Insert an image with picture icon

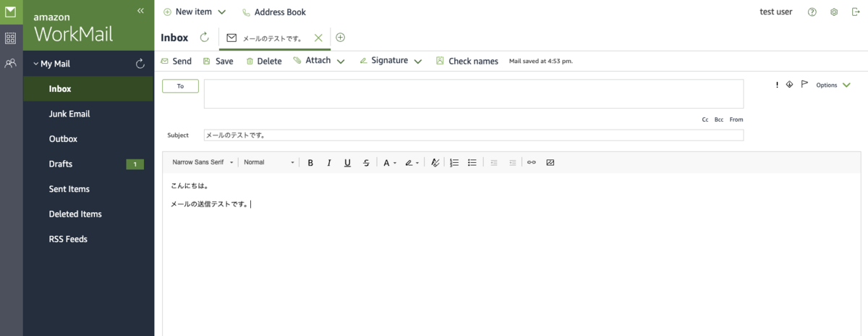pyautogui.click(x=550, y=163)
